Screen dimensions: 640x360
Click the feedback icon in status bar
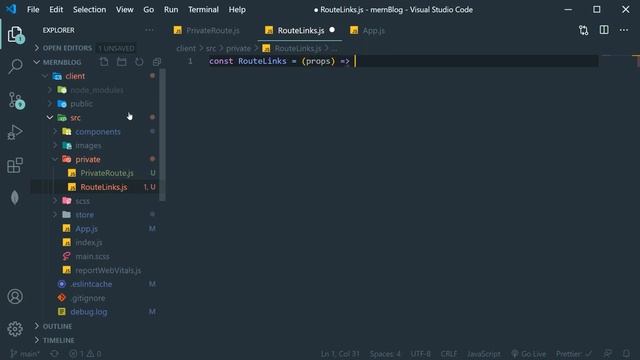click(608, 354)
